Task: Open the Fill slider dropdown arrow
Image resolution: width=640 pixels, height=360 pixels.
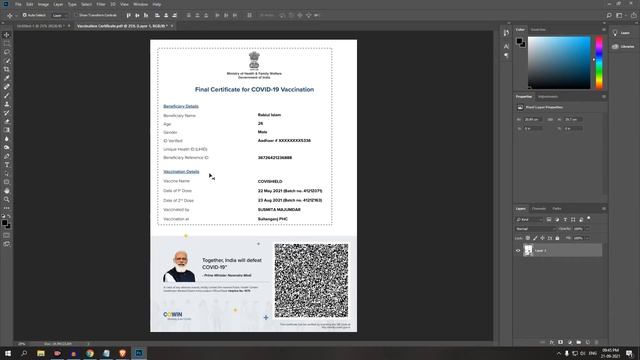Action: click(587, 238)
